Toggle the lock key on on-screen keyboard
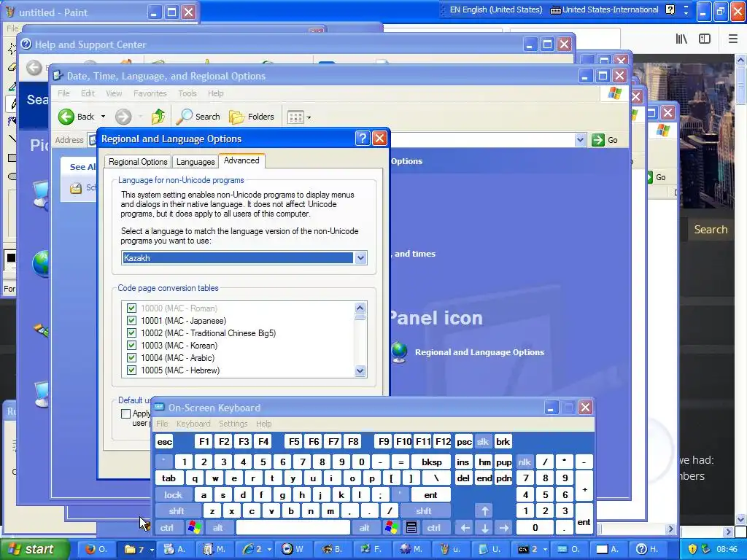The width and height of the screenshot is (747, 560). tap(174, 495)
